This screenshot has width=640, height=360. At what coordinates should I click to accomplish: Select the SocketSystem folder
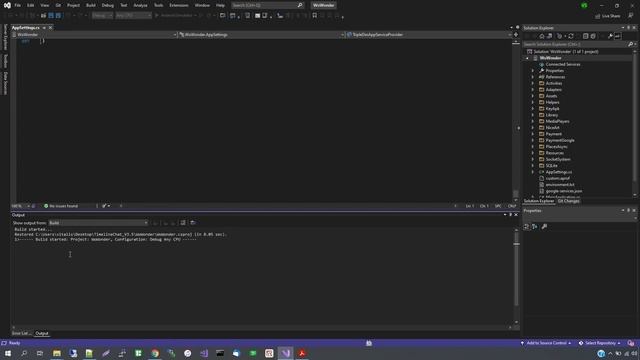coord(558,159)
